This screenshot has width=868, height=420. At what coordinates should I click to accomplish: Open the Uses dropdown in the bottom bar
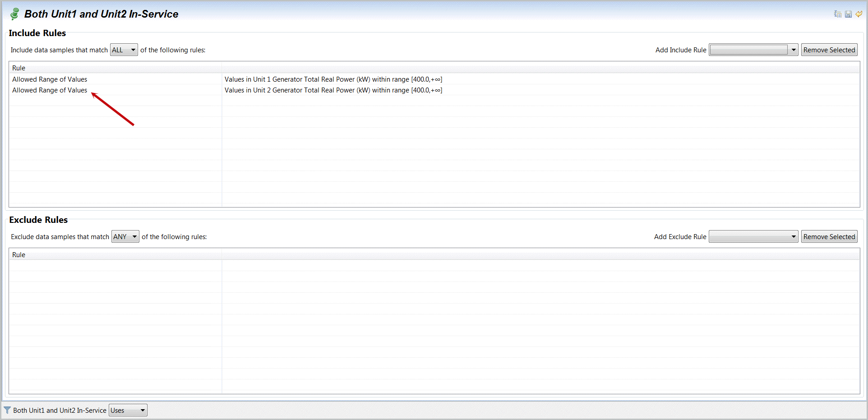(x=128, y=411)
